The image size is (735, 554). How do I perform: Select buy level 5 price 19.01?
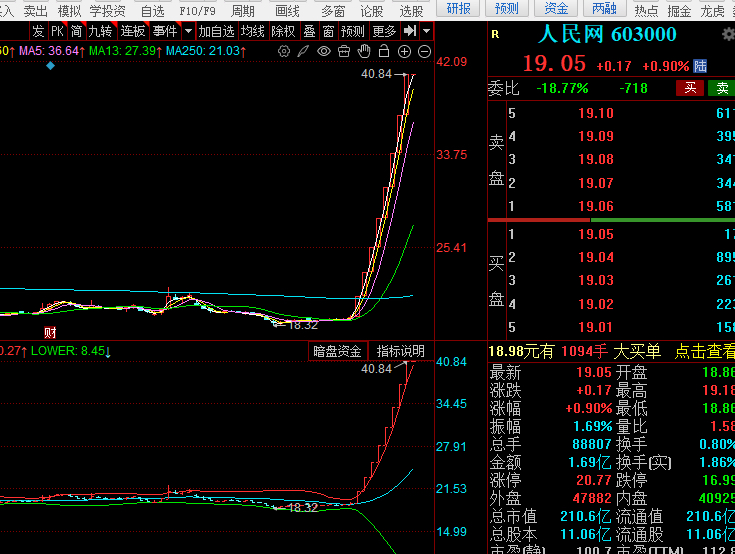(595, 327)
